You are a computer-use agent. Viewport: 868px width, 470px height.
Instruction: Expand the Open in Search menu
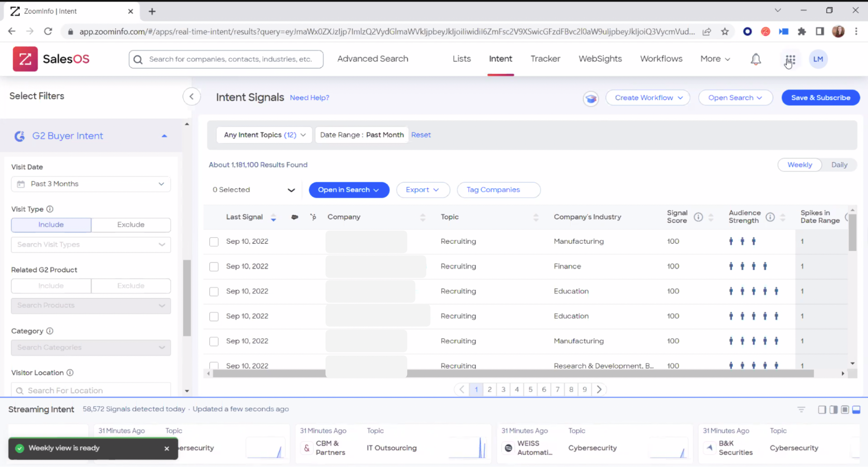click(349, 190)
